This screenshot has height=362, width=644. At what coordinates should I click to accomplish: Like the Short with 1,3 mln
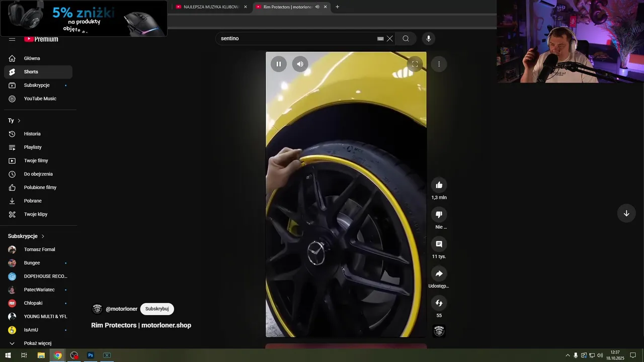(439, 185)
